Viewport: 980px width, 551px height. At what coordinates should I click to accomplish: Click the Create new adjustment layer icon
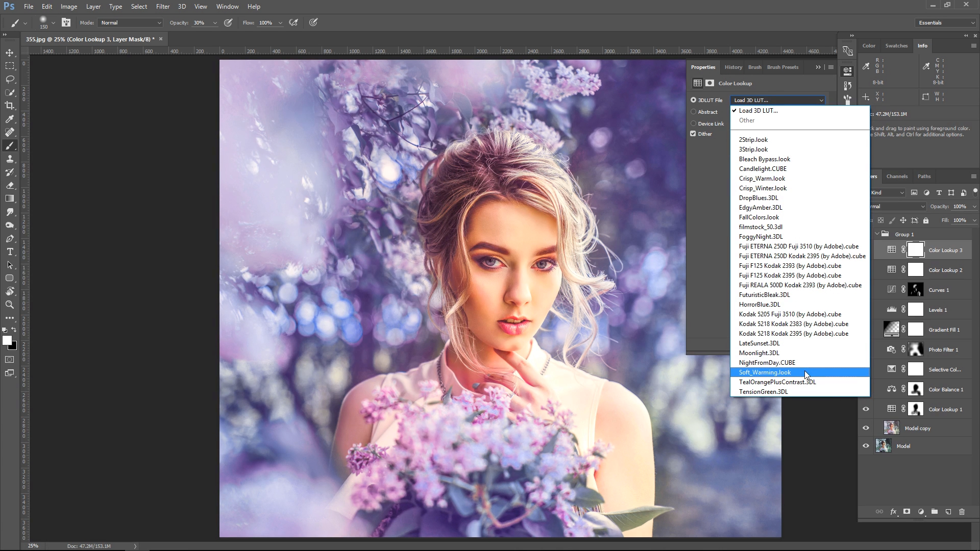[x=921, y=512]
